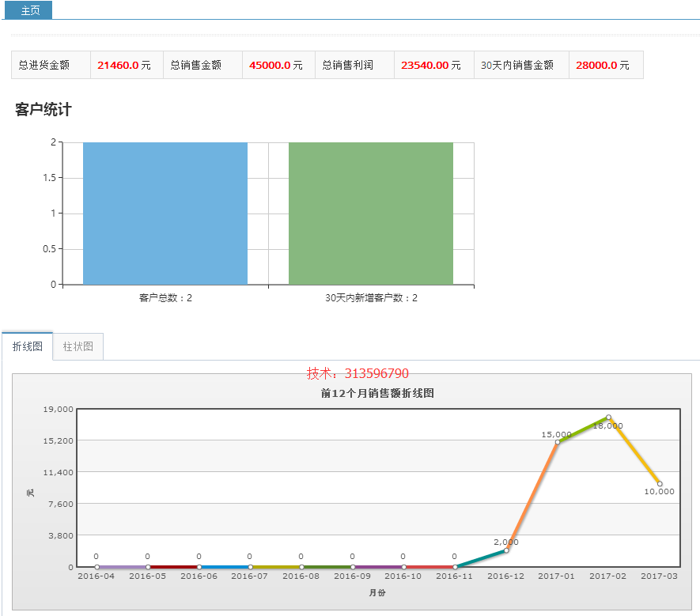This screenshot has height=616, width=700.
Task: Switch to the 折线图 tab
Action: (x=27, y=346)
